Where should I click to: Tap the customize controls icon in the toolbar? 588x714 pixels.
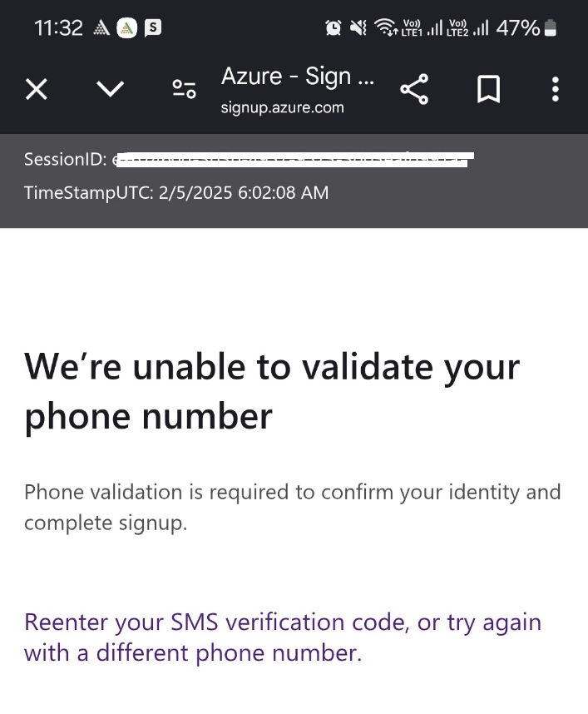pos(184,87)
